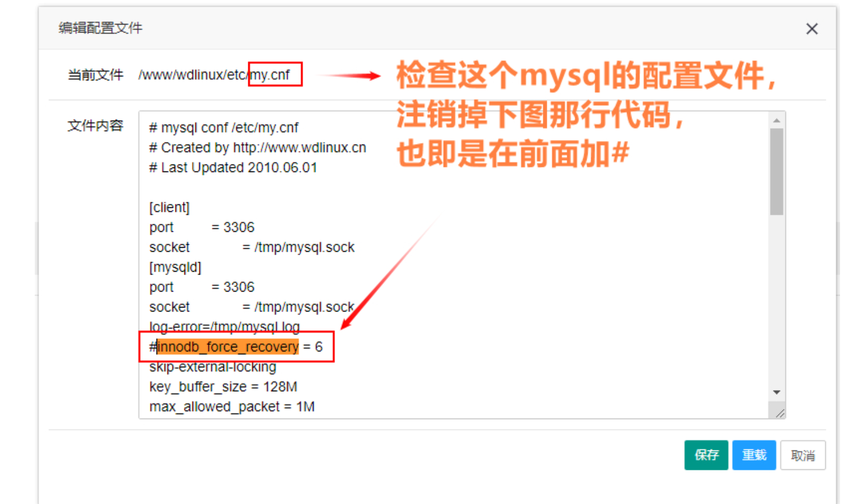Click the file content scrollbar thumb
Screen dimensions: 848x504
[776, 171]
